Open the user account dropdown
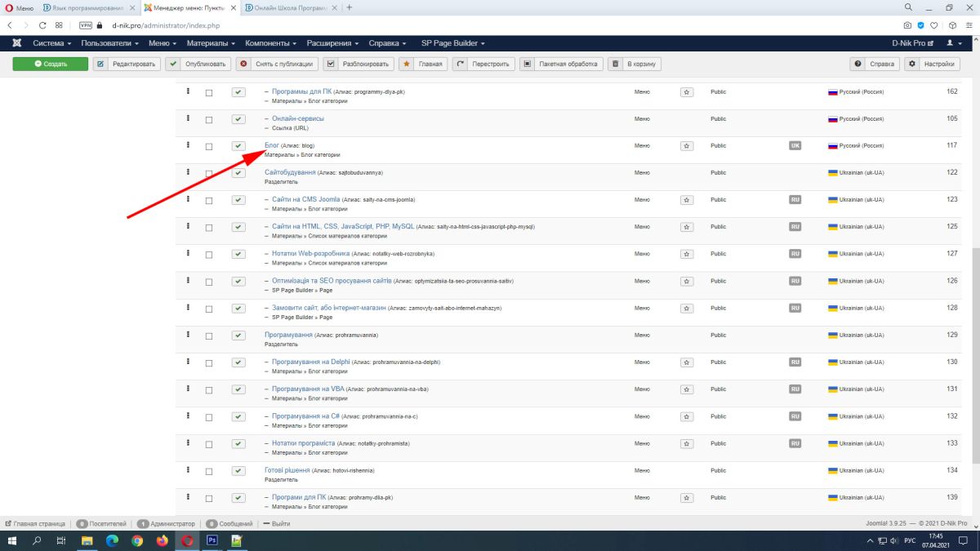 (x=955, y=42)
